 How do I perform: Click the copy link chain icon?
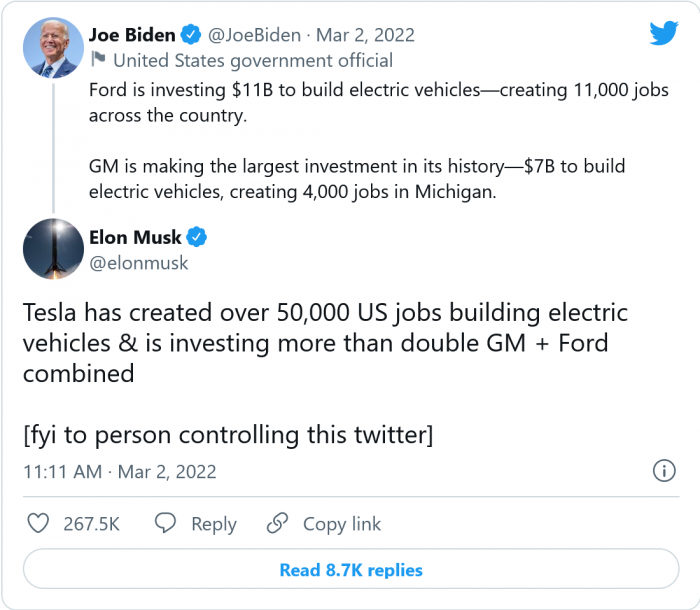[x=277, y=524]
